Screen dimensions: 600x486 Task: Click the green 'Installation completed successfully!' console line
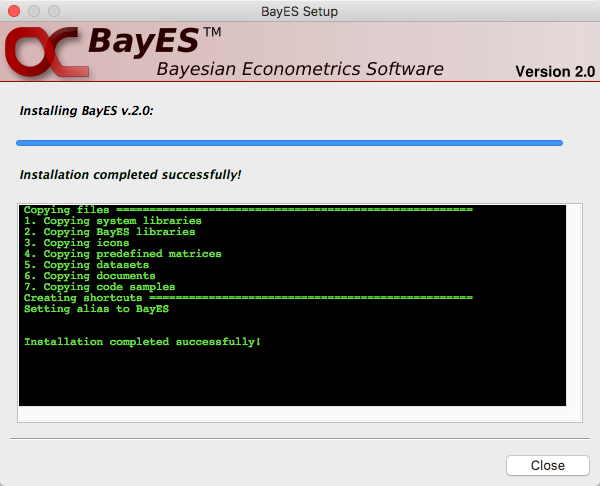coord(142,342)
